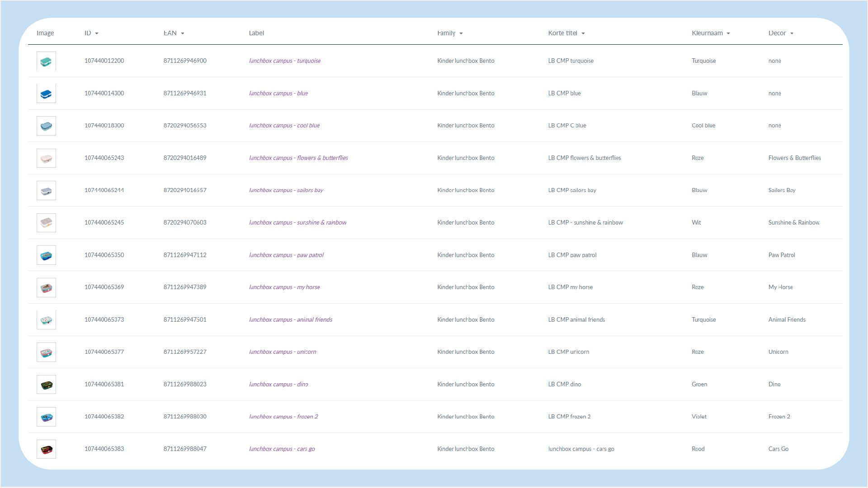
Task: Open lunchbox campus - sunshine & rainbow link
Action: (x=297, y=223)
